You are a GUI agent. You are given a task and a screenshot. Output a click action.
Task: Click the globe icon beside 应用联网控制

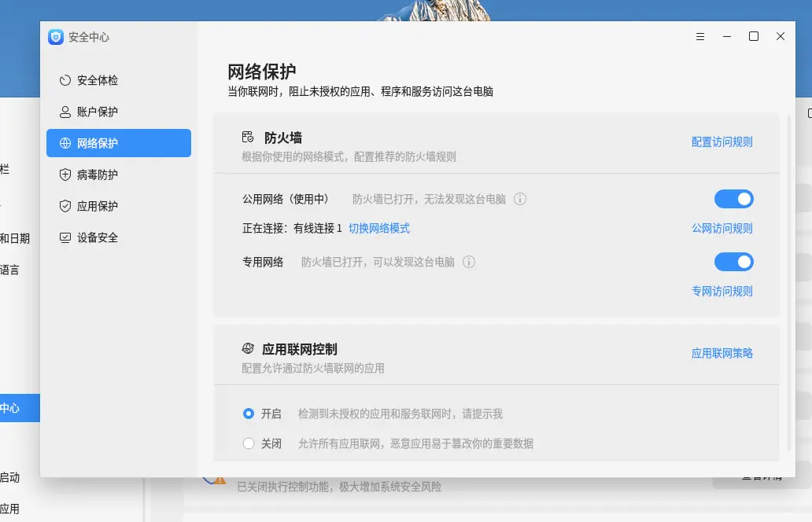click(248, 349)
